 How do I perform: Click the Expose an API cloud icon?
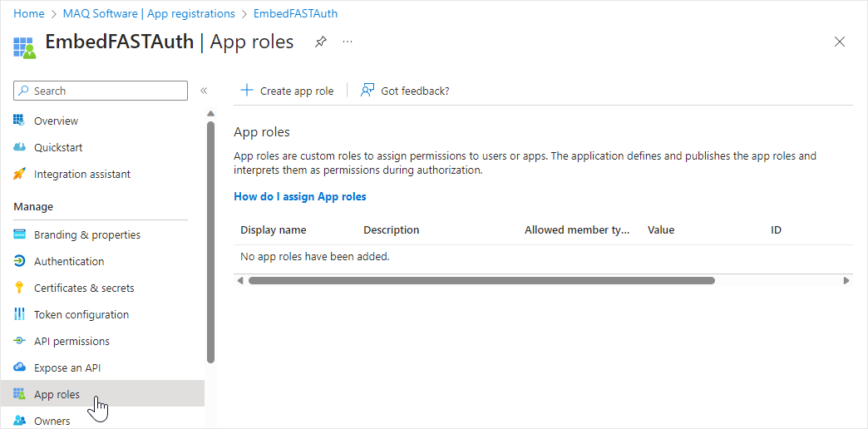pyautogui.click(x=19, y=367)
